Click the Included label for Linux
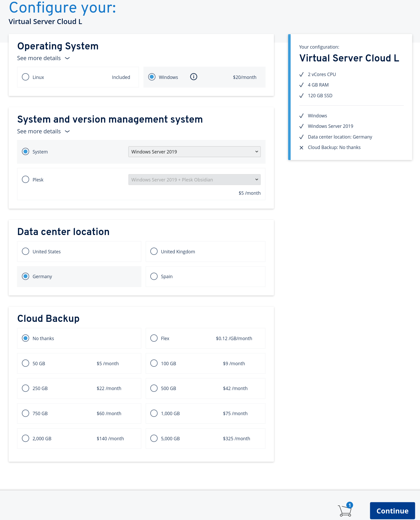 [x=121, y=77]
